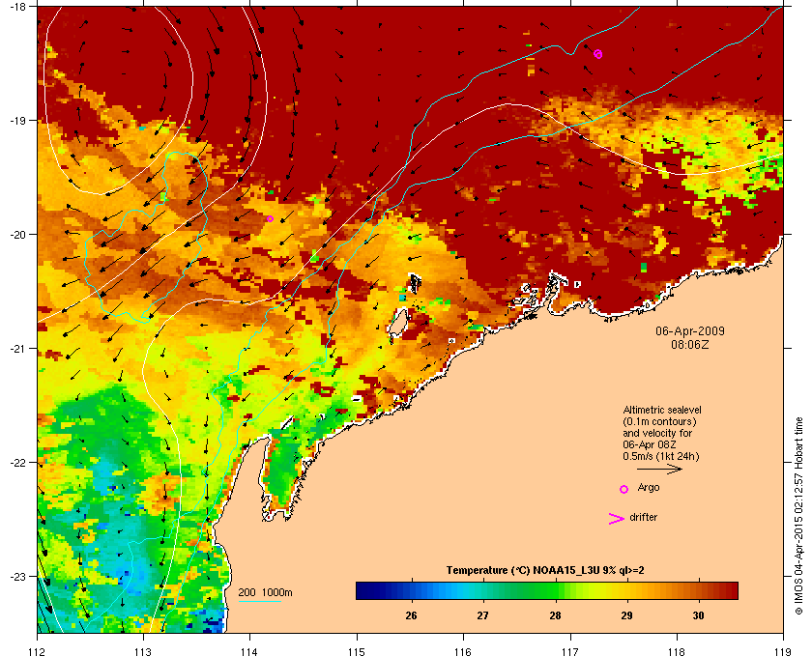The width and height of the screenshot is (812, 657).
Task: Click the 112 longitude axis label
Action: pyautogui.click(x=38, y=651)
